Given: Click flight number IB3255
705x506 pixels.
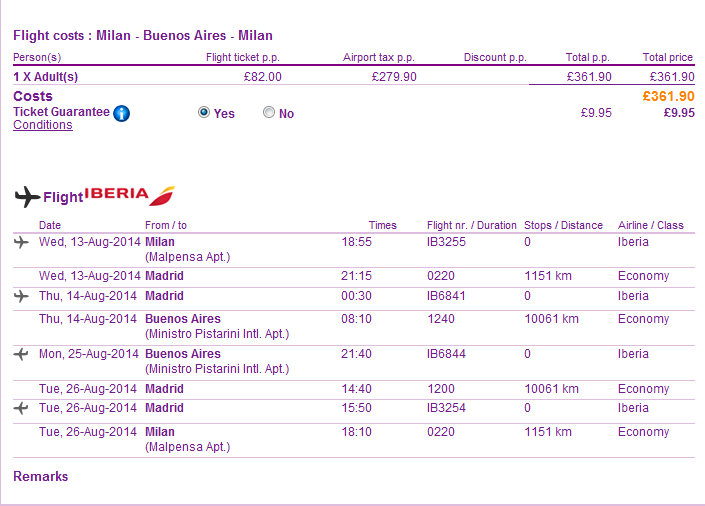Looking at the screenshot, I should pos(446,242).
